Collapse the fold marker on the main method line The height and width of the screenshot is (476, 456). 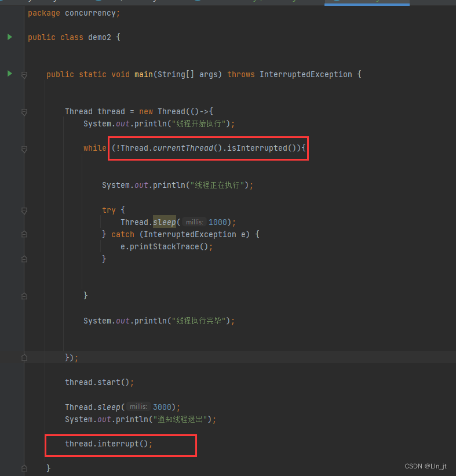(24, 75)
